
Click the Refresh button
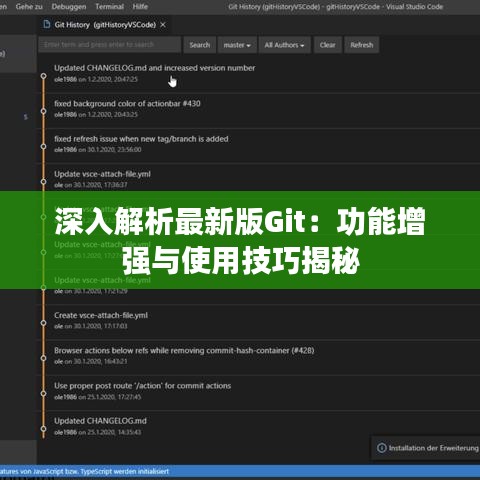click(361, 45)
